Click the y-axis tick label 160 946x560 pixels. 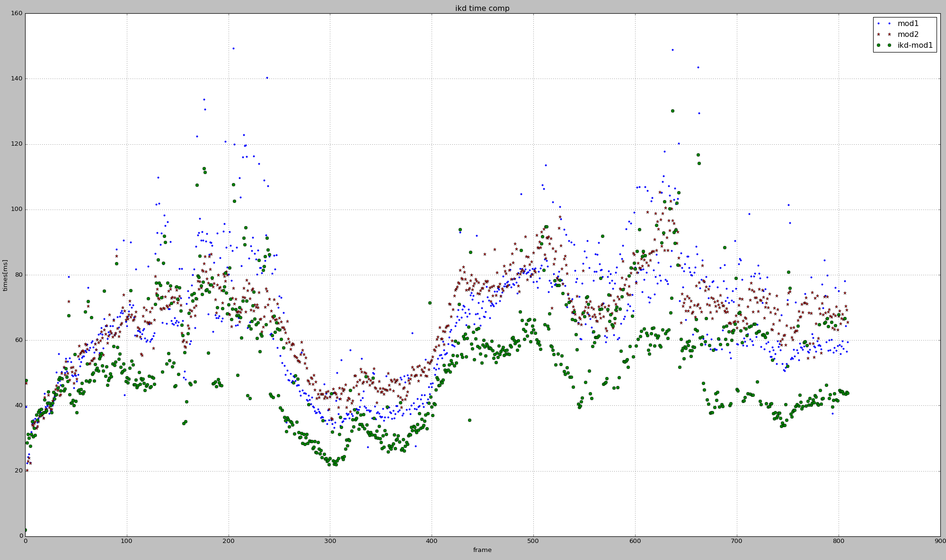(17, 14)
